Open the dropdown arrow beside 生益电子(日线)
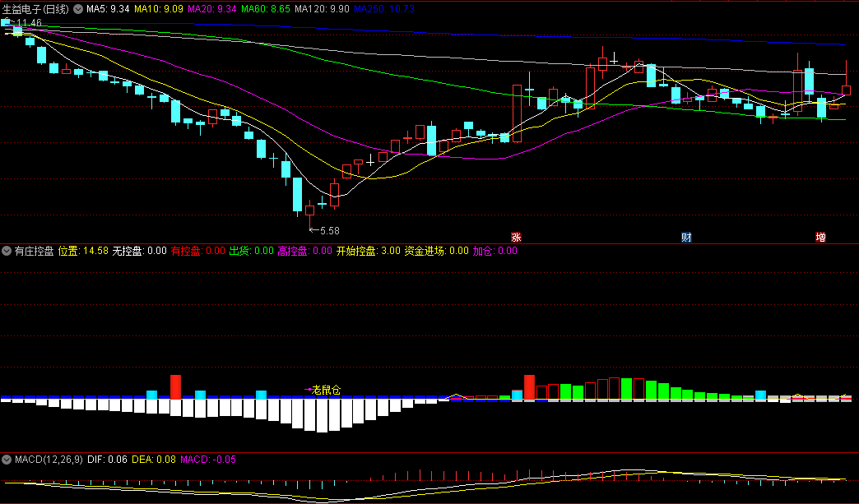Screen dimensions: 859x504 [x=78, y=9]
